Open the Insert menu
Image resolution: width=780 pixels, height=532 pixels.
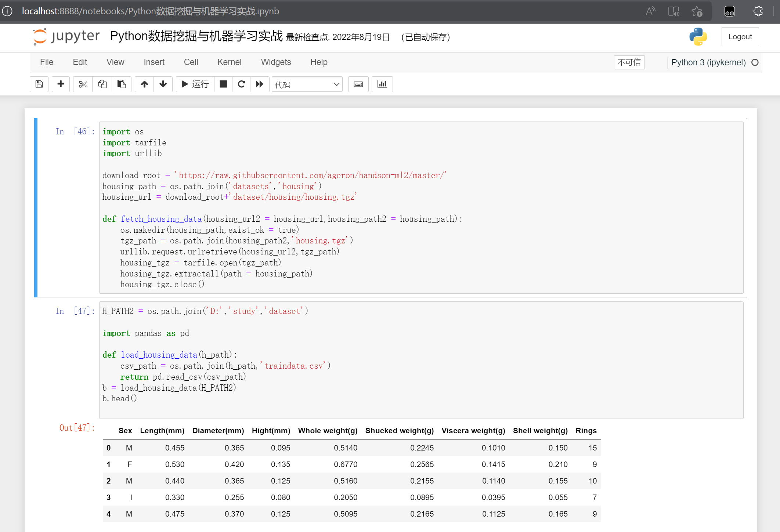[154, 62]
